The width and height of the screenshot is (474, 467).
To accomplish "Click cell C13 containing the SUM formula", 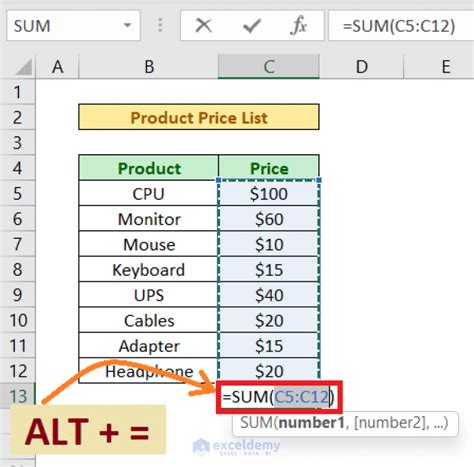I will pyautogui.click(x=279, y=397).
